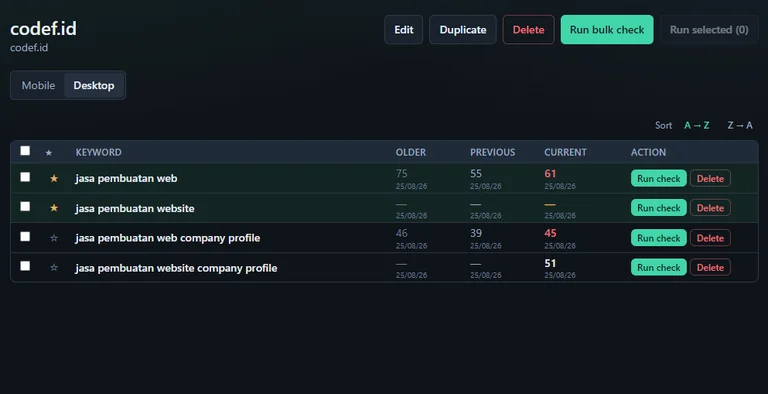Click current rank value 61
This screenshot has height=394, width=768.
550,174
